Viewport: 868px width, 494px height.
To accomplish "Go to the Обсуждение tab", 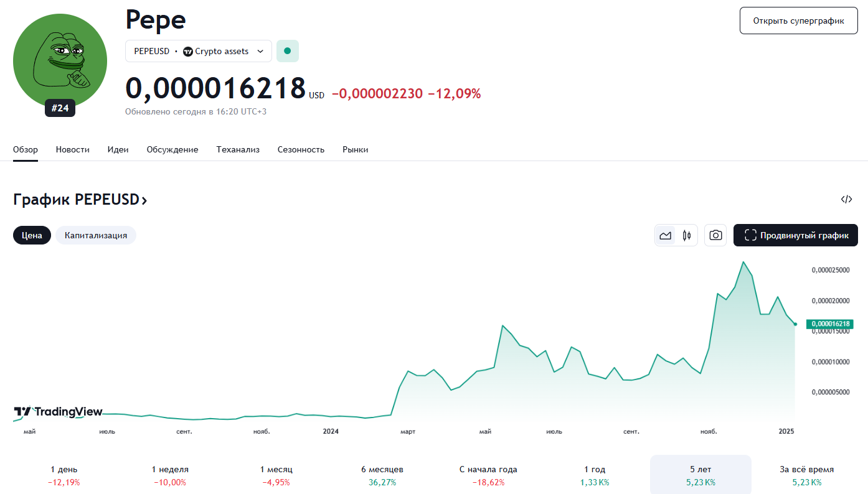I will pos(172,149).
